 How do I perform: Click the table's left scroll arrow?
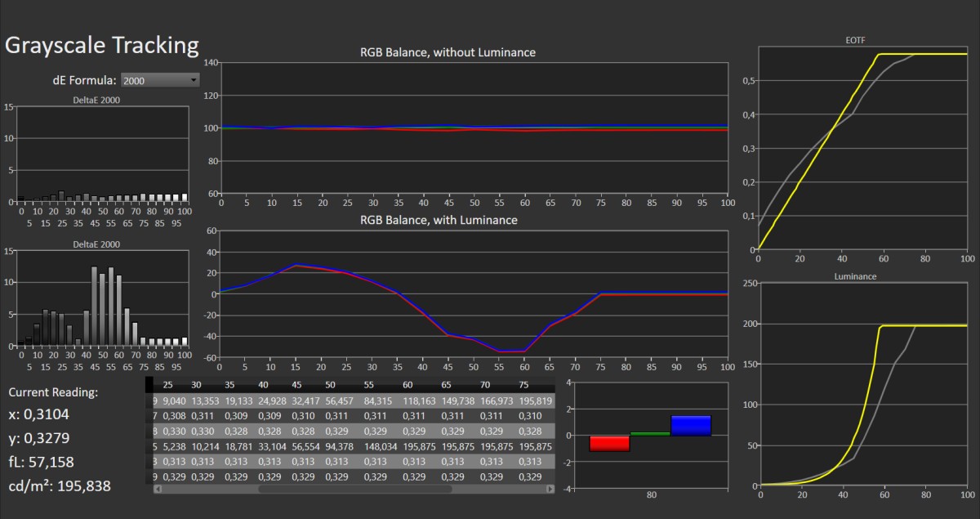158,489
